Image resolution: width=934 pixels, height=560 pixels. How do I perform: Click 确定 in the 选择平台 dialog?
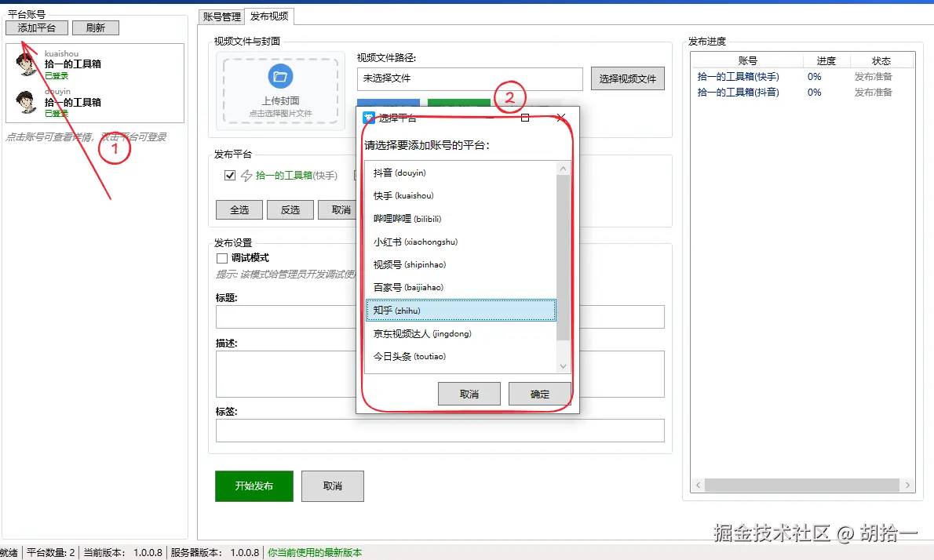pyautogui.click(x=540, y=394)
